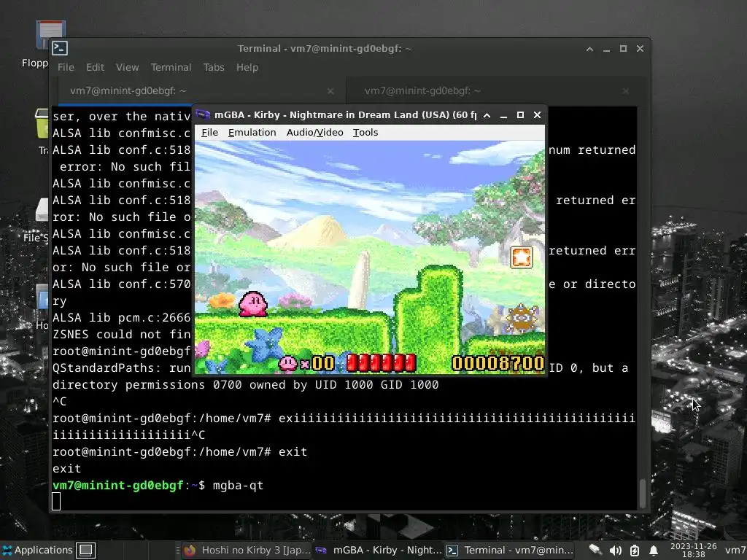The height and width of the screenshot is (560, 747).
Task: Close the mGBA window
Action: pyautogui.click(x=538, y=115)
